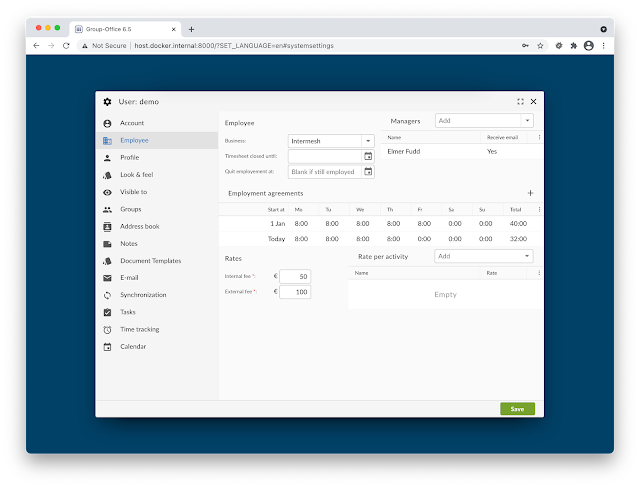Click the Look & feel icon

tap(107, 175)
